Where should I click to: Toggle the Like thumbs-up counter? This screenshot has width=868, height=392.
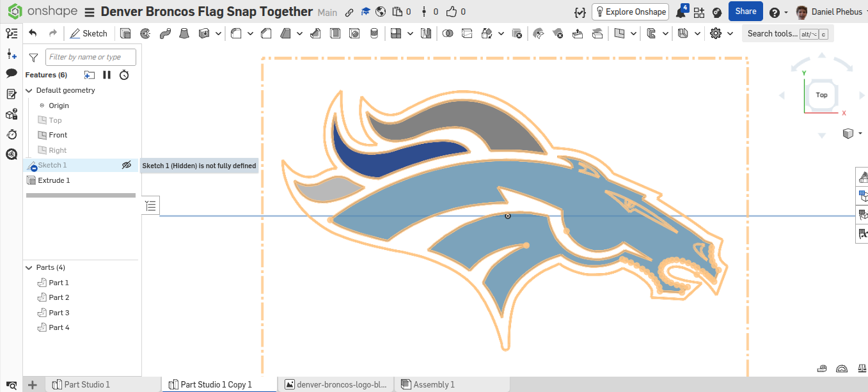coord(455,12)
